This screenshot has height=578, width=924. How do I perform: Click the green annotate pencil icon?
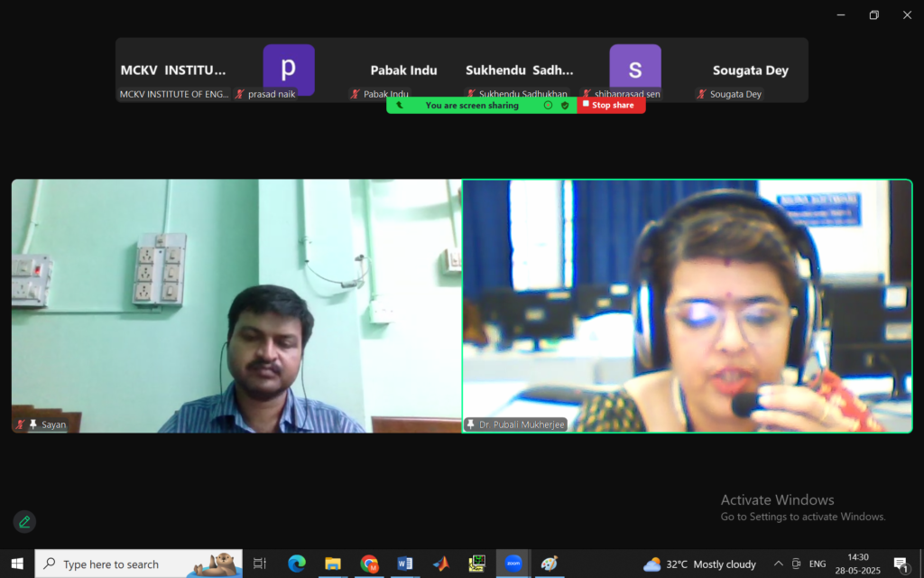pos(24,521)
